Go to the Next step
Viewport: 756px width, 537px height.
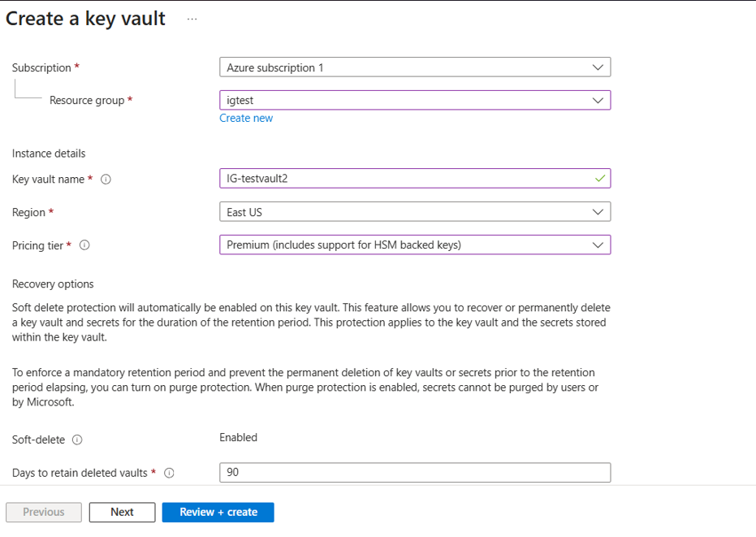tap(122, 512)
